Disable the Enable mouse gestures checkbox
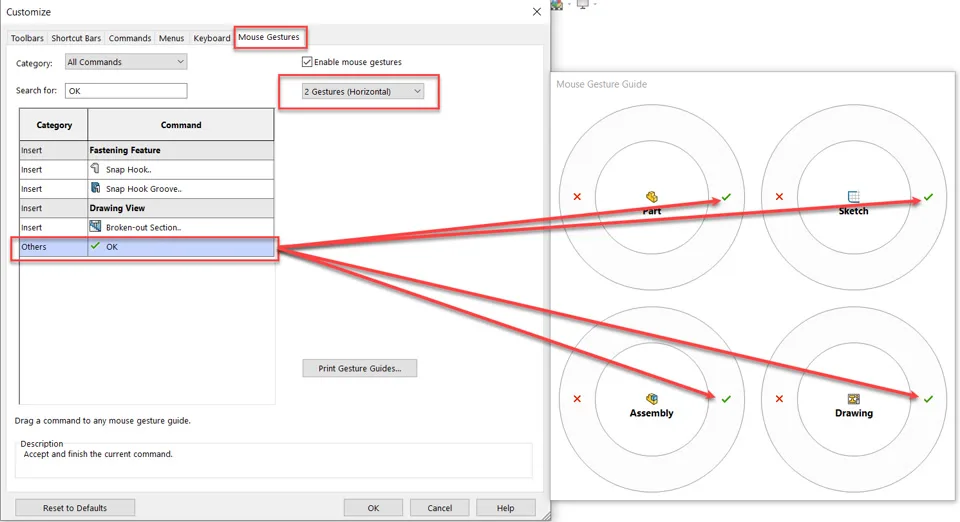This screenshot has width=960, height=522. [307, 62]
